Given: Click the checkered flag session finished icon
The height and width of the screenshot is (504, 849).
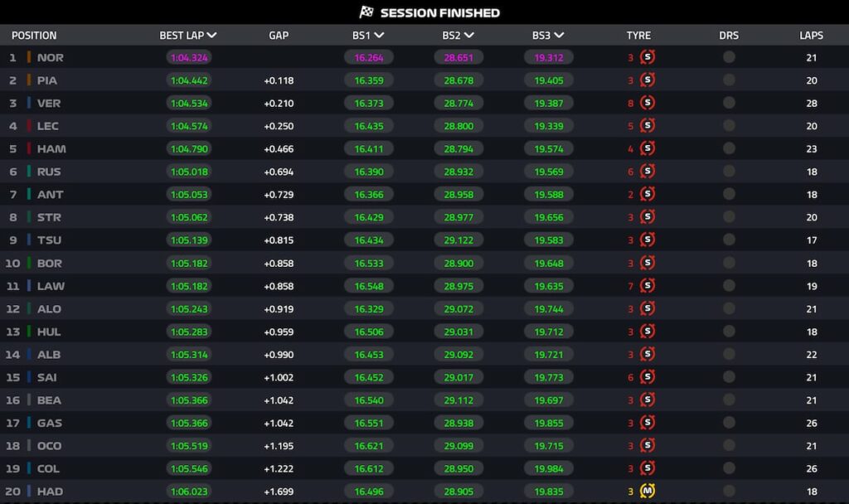Looking at the screenshot, I should (x=366, y=12).
